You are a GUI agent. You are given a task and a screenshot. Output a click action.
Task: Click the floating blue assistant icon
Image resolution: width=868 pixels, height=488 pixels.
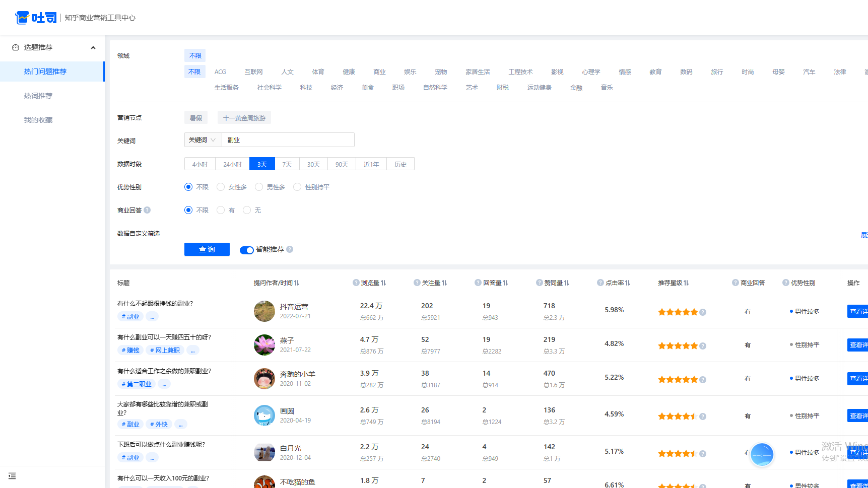point(761,455)
